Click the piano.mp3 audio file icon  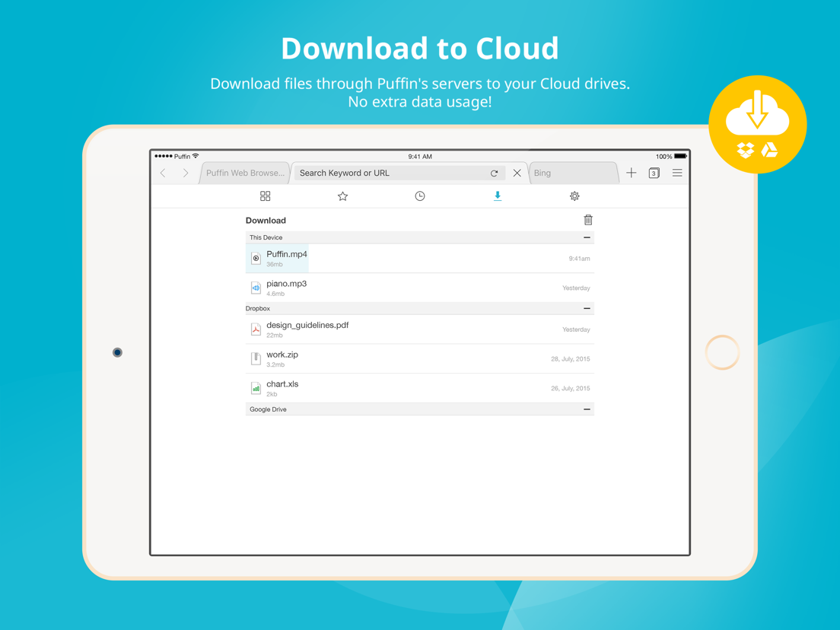[x=256, y=288]
